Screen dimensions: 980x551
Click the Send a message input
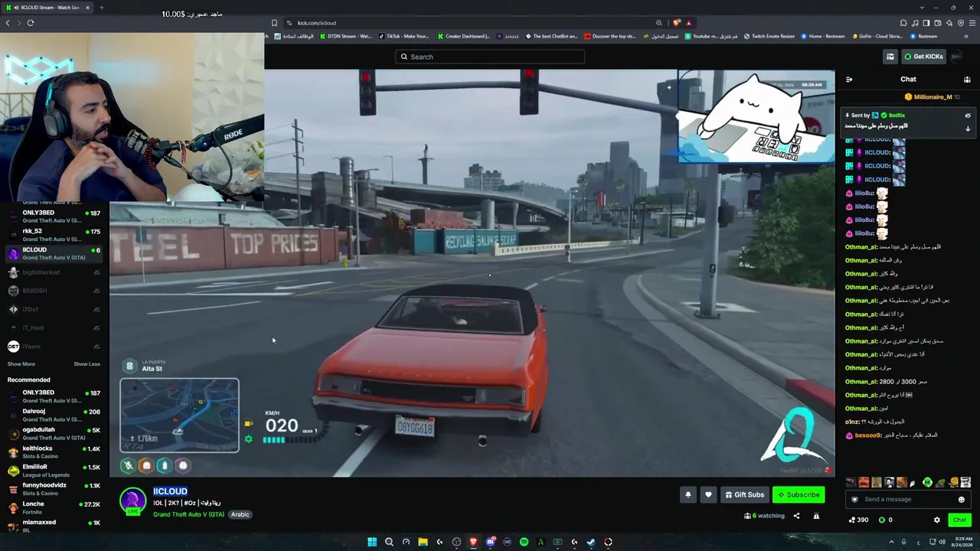click(907, 500)
